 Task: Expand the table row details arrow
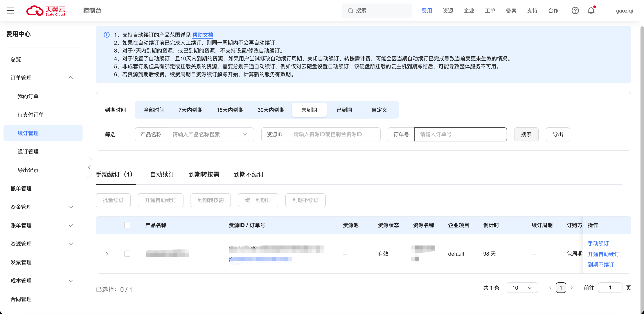(x=107, y=254)
